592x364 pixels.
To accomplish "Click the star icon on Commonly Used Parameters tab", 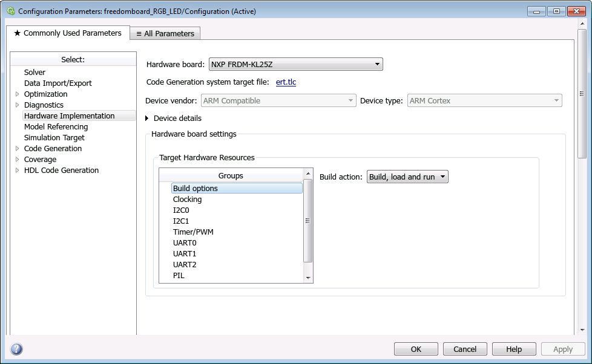I will 18,33.
